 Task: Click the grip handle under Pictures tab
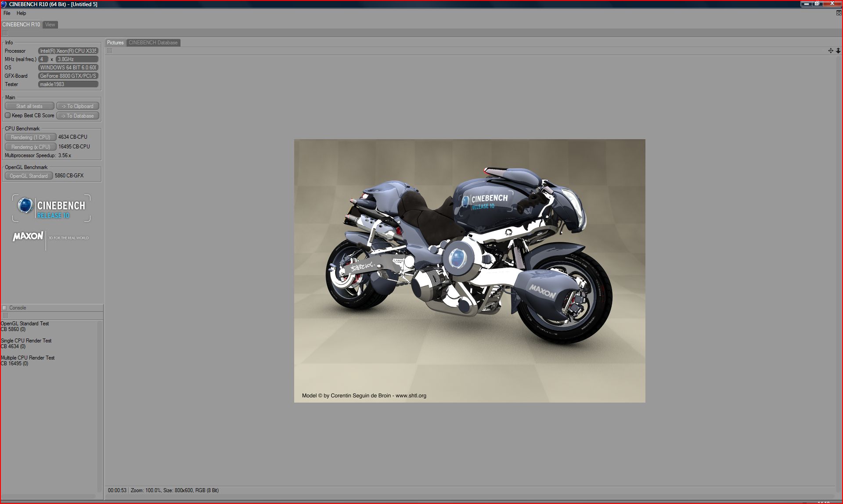point(109,51)
